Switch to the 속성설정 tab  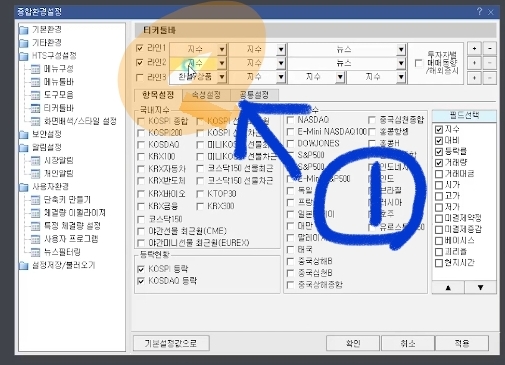pyautogui.click(x=207, y=95)
